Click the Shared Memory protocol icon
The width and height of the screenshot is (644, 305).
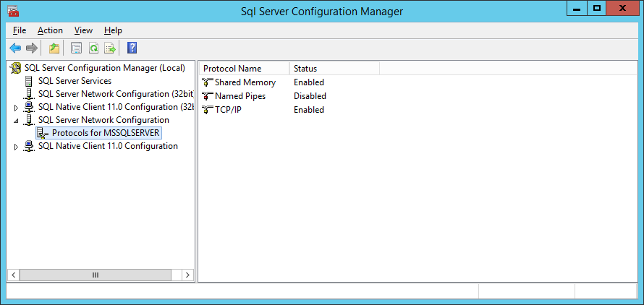(x=208, y=82)
